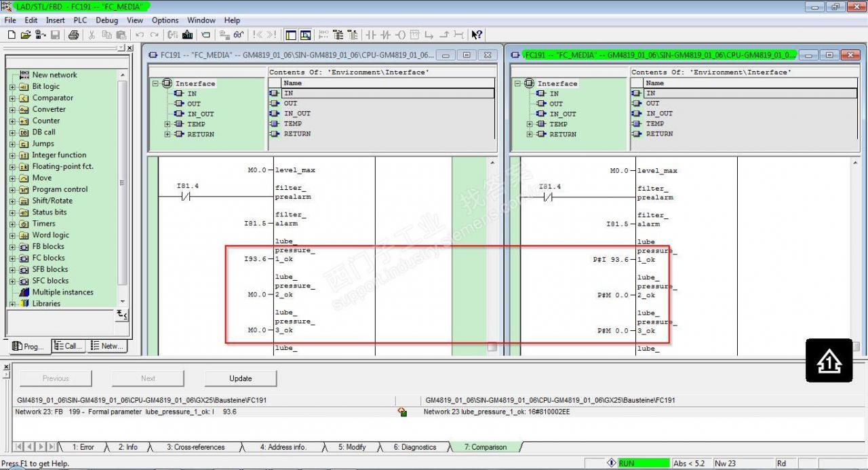Click the New file toolbar icon
Screen dimensions: 868x470
click(12, 35)
